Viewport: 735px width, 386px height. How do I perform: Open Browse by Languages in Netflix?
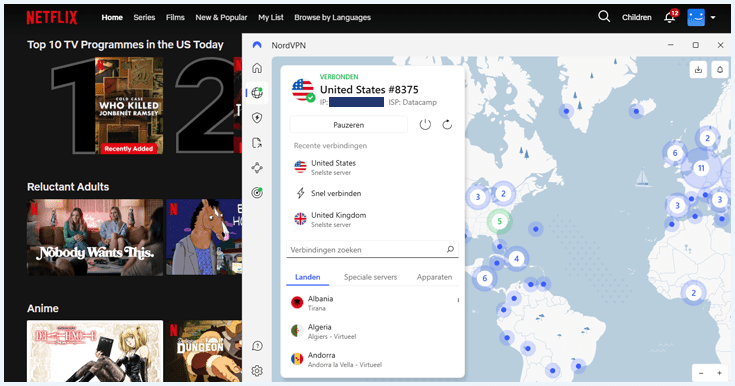[x=332, y=17]
